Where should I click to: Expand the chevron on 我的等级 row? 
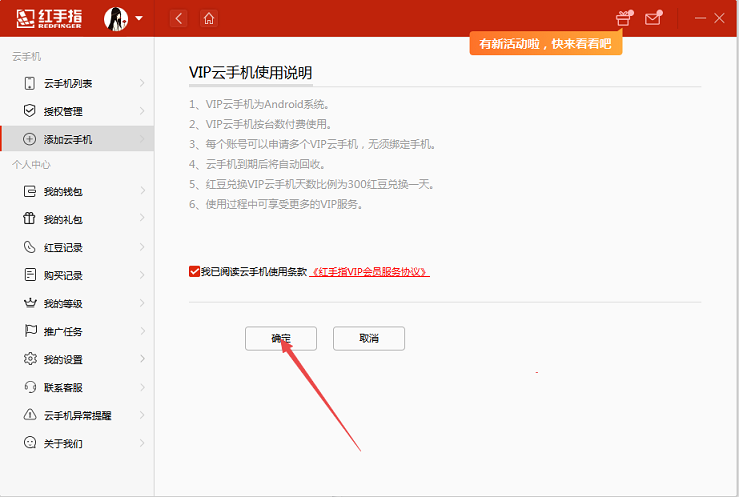[142, 303]
